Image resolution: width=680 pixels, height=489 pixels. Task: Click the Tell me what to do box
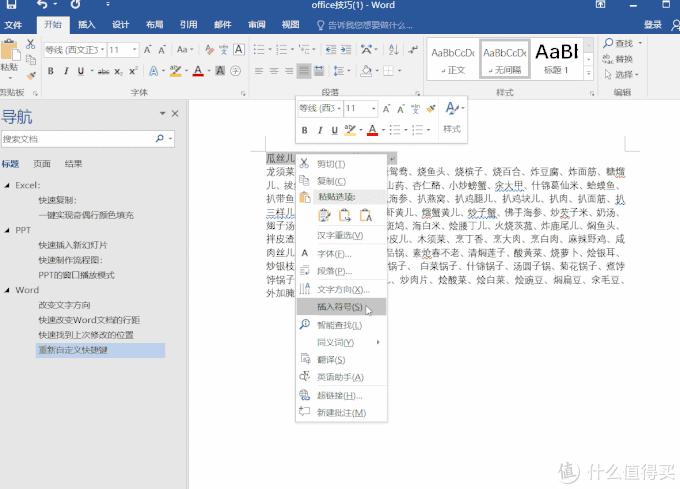(365, 25)
